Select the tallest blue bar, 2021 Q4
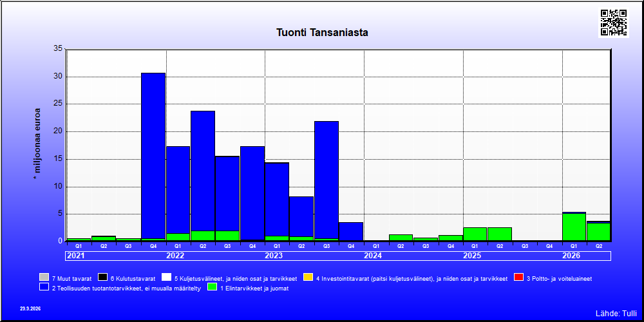The height and width of the screenshot is (322, 644). point(153,156)
